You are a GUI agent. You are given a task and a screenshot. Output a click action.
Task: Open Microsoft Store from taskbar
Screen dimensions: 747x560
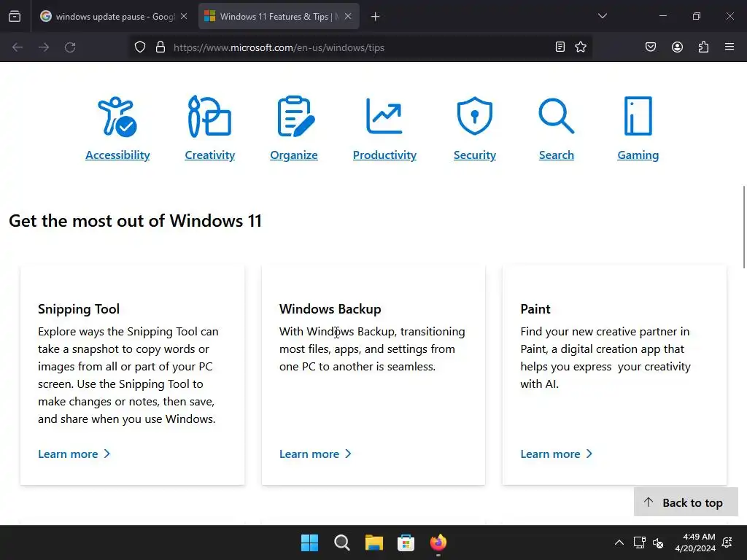[x=406, y=542]
